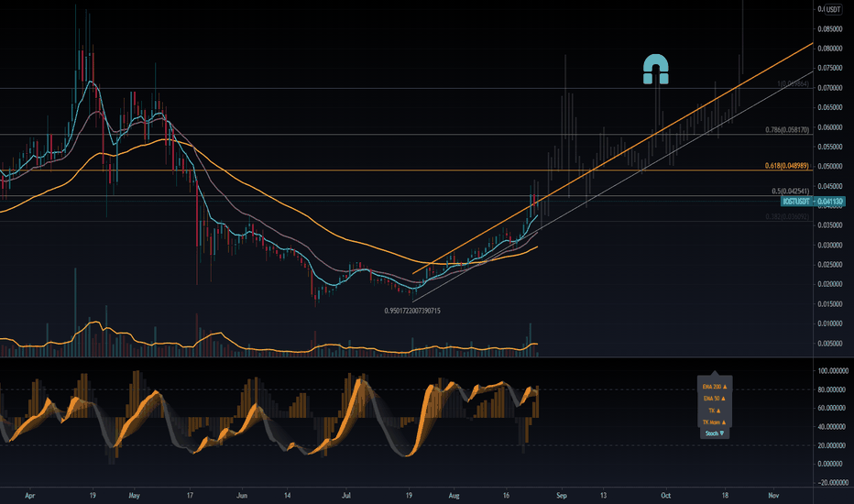
Task: Click the teal magnet icon on the chart
Action: pyautogui.click(x=656, y=70)
